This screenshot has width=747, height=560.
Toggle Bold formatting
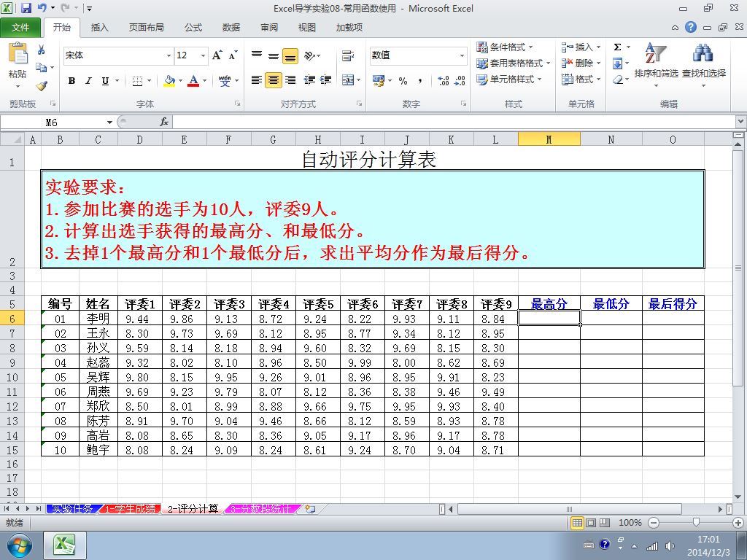(x=71, y=80)
